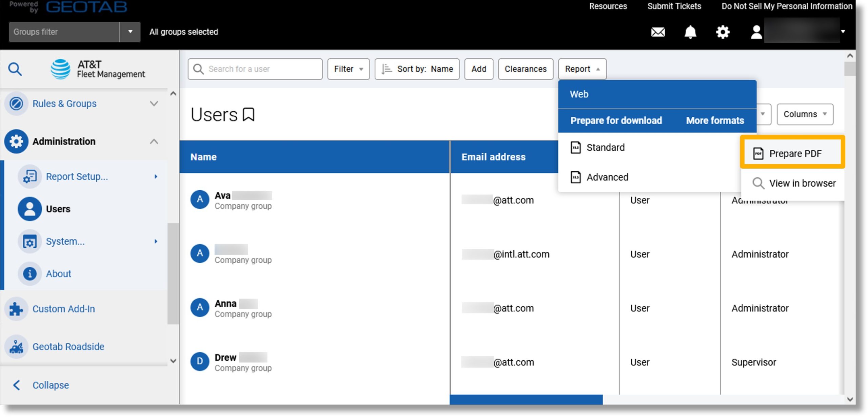Open the Sort by Name dropdown

coord(417,69)
